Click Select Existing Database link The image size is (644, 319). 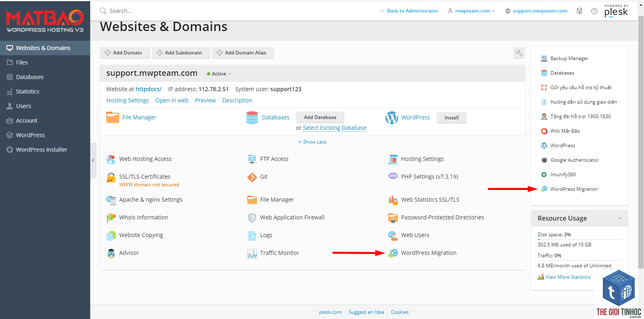tap(335, 128)
